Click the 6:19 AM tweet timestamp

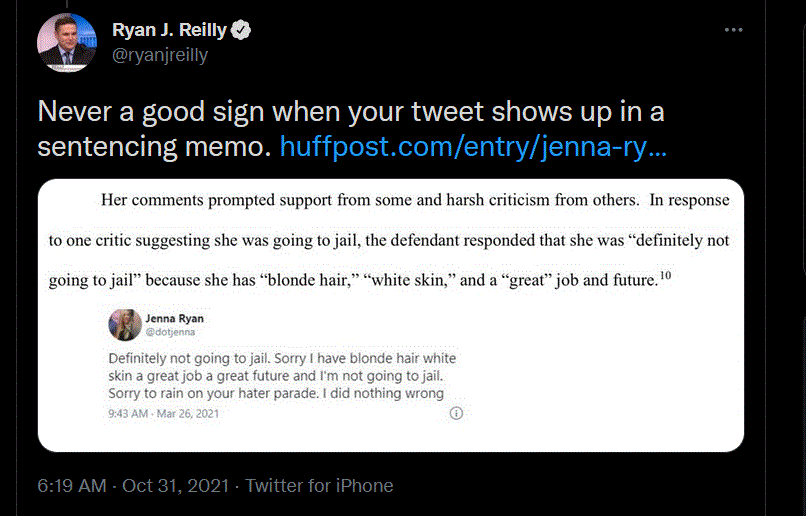click(x=71, y=486)
